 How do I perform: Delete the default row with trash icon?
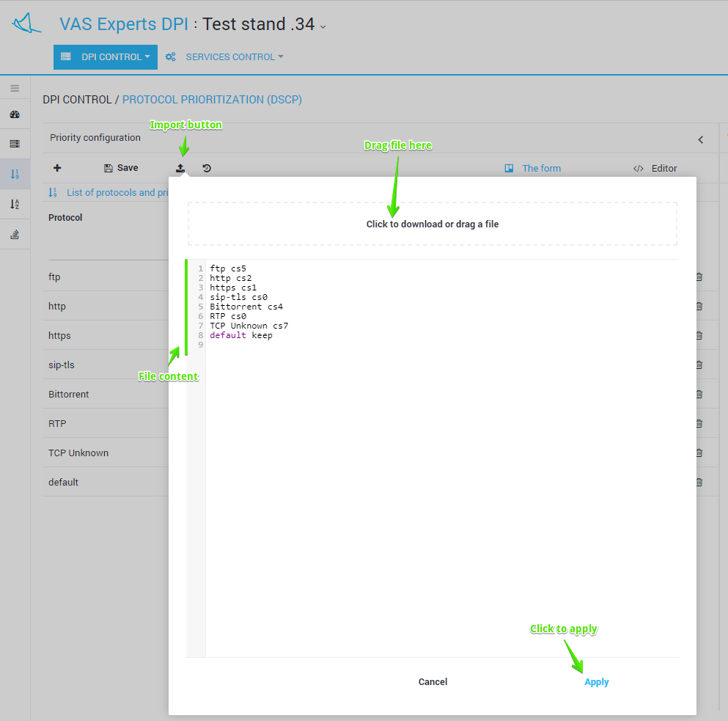699,483
